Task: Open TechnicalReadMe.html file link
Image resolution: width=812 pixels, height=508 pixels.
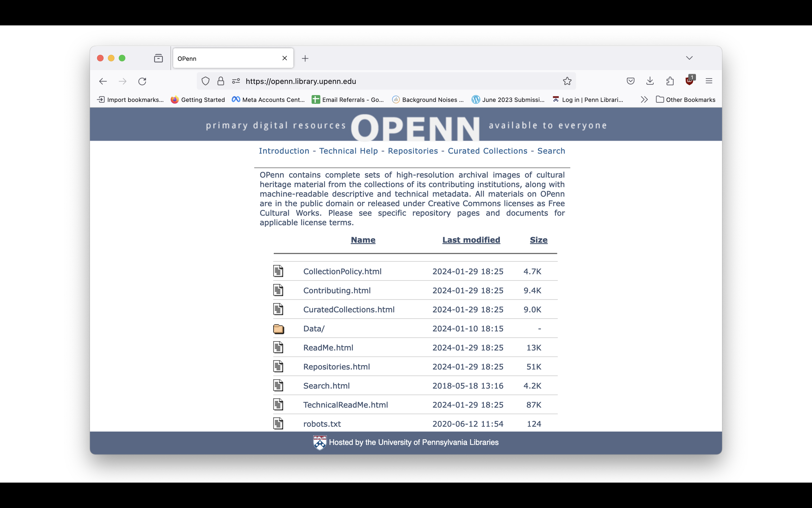Action: pos(346,405)
